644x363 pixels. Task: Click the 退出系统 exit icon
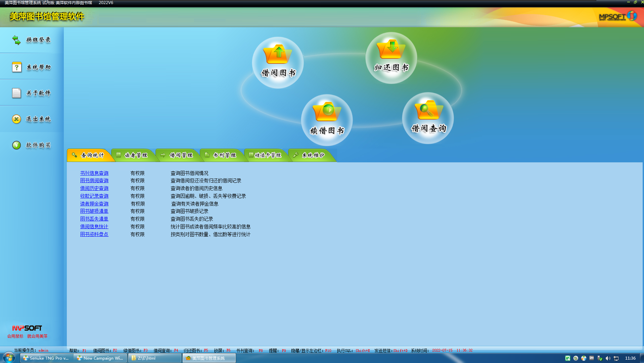[x=16, y=119]
